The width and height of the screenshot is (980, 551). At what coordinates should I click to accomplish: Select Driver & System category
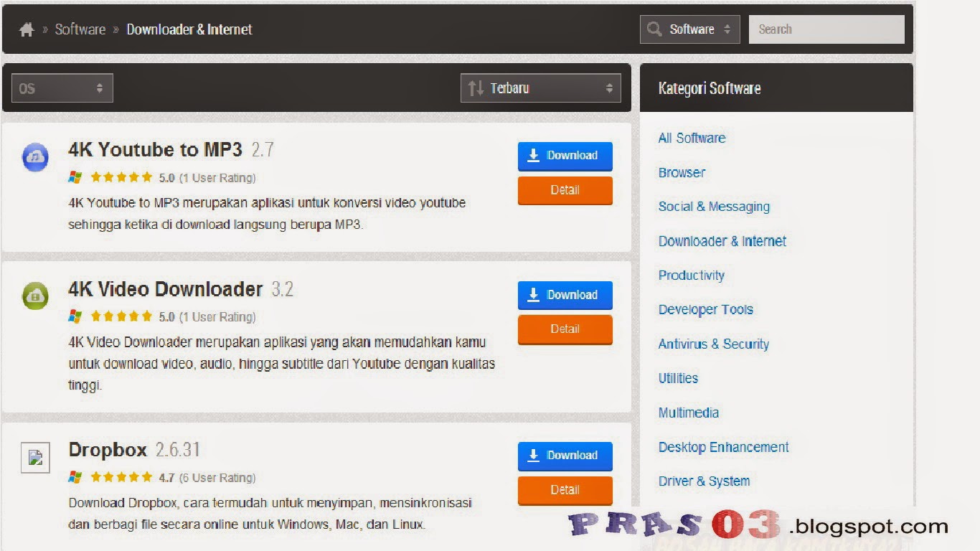tap(705, 481)
